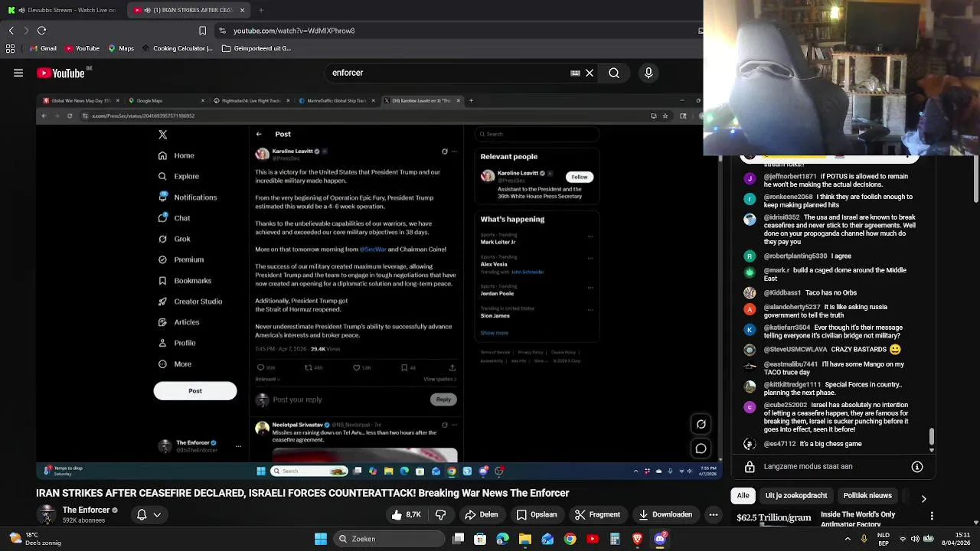Click the Delen share button
This screenshot has width=980, height=551.
pos(482,514)
